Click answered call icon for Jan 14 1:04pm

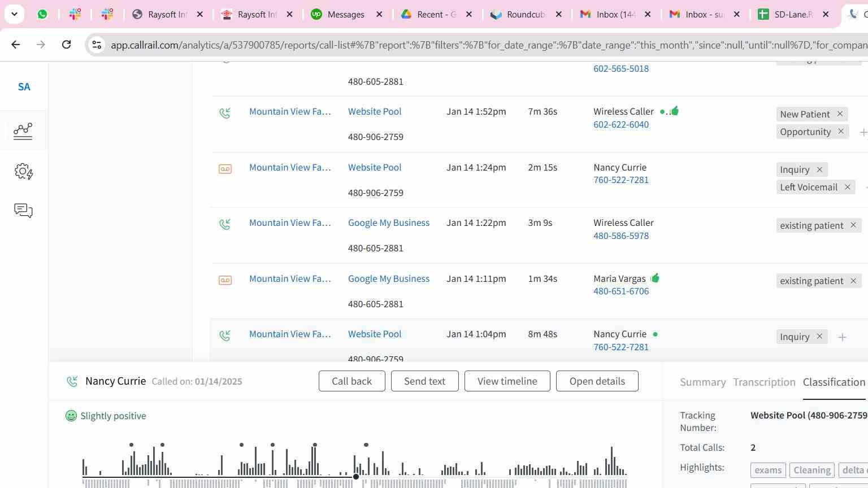point(225,335)
